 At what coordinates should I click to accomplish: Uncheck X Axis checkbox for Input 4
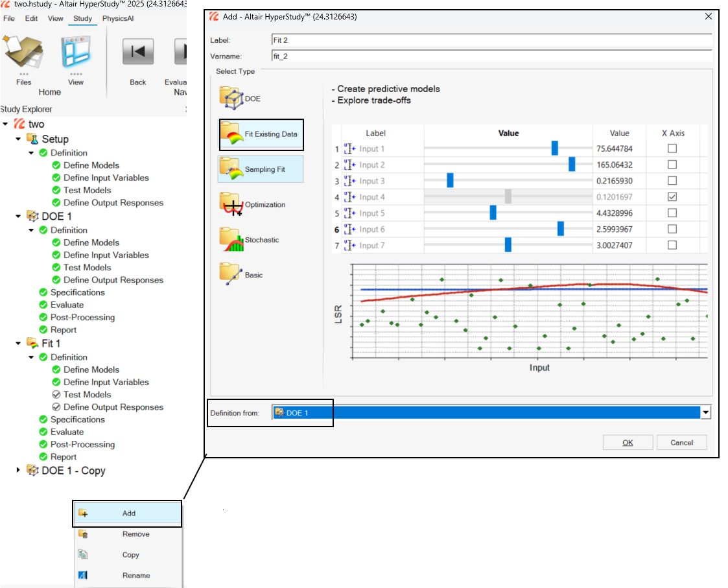(672, 196)
